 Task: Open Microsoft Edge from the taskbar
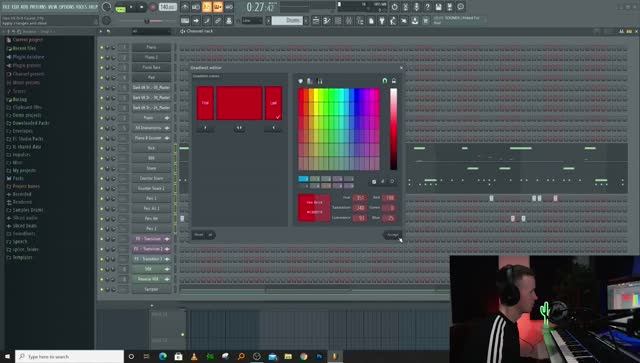(163, 356)
